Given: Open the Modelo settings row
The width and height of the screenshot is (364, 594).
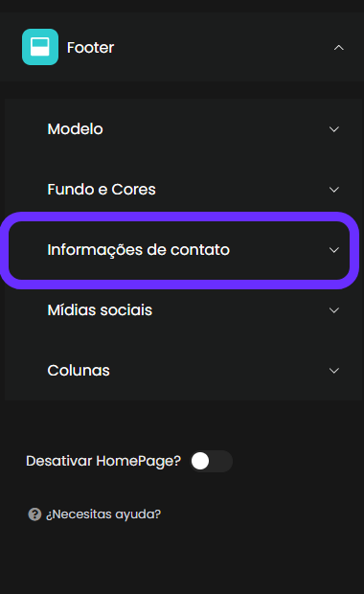Looking at the screenshot, I should coord(184,129).
